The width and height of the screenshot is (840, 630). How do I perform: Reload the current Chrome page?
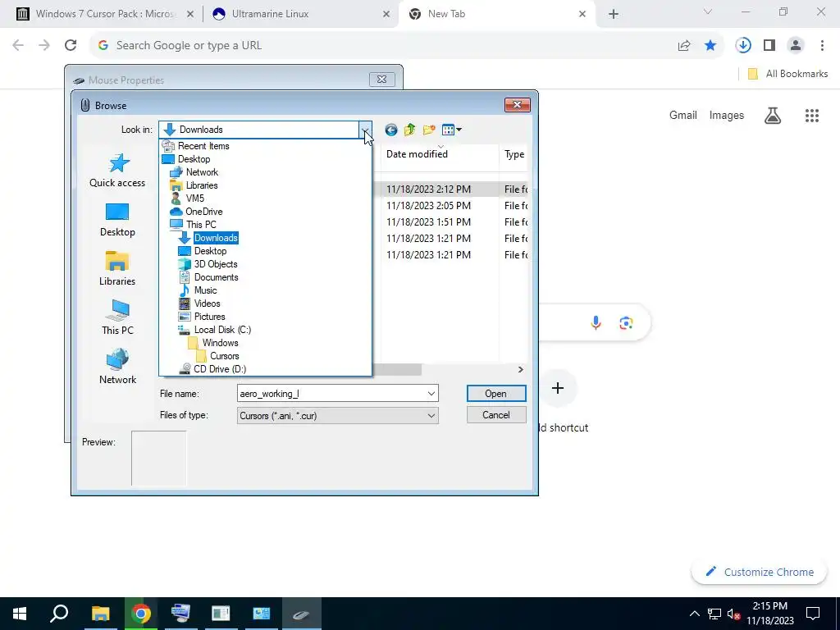click(71, 46)
